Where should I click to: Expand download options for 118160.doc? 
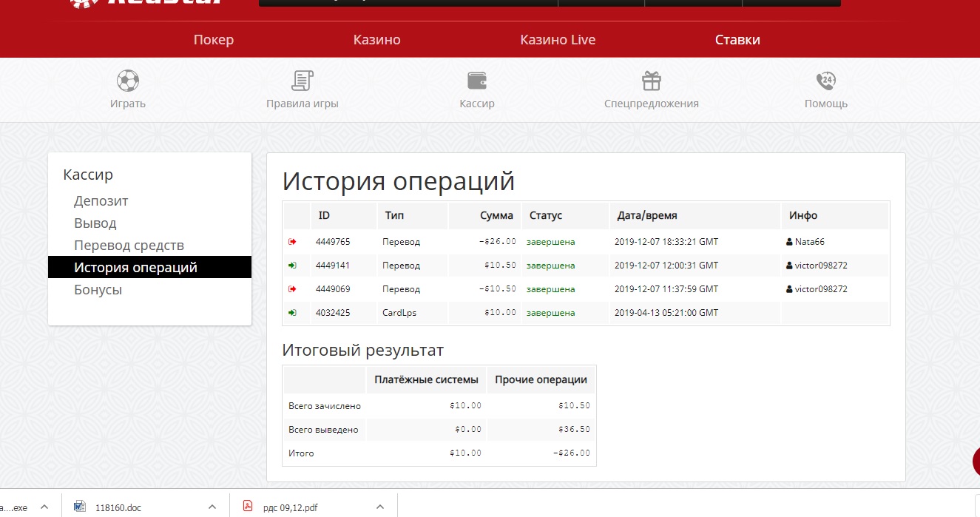pos(212,507)
